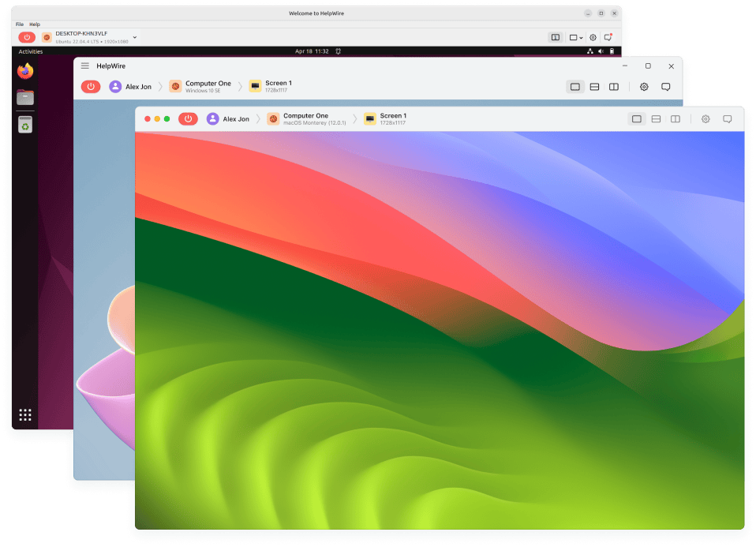The image size is (756, 547).
Task: Expand DESKTOP-KHN3VLF dropdown arrow
Action: coord(135,37)
